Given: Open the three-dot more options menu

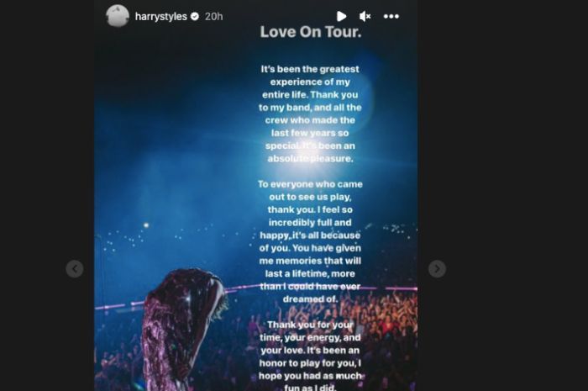Looking at the screenshot, I should [x=391, y=17].
